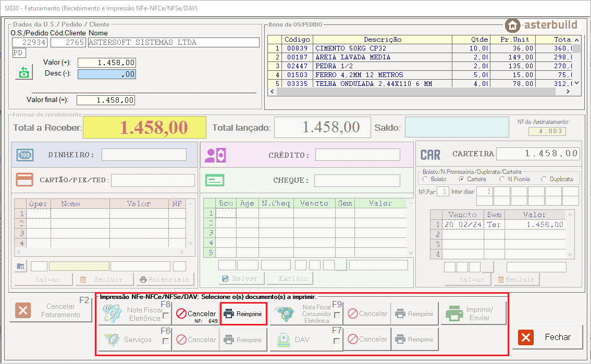Choose the Duplicata radio option

coord(545,179)
